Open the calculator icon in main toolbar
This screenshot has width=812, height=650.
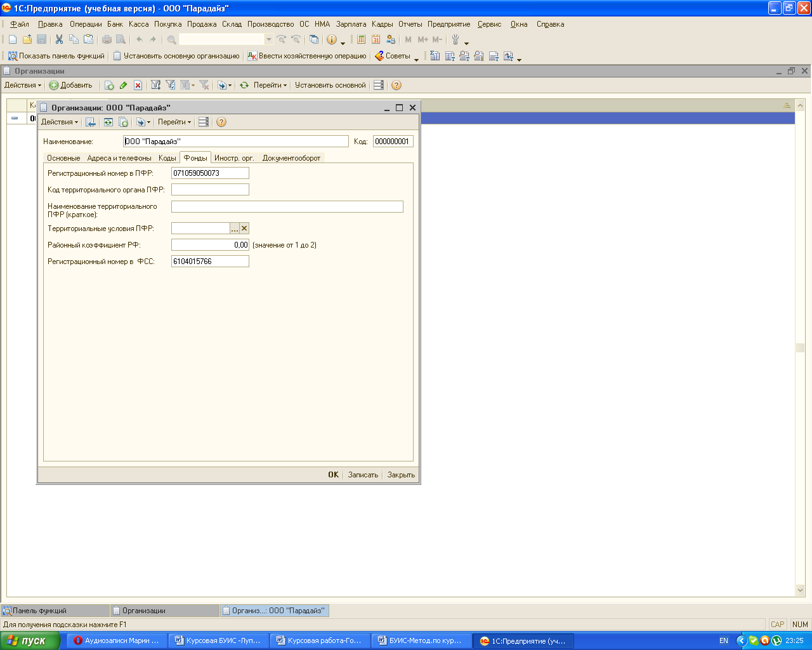click(361, 39)
